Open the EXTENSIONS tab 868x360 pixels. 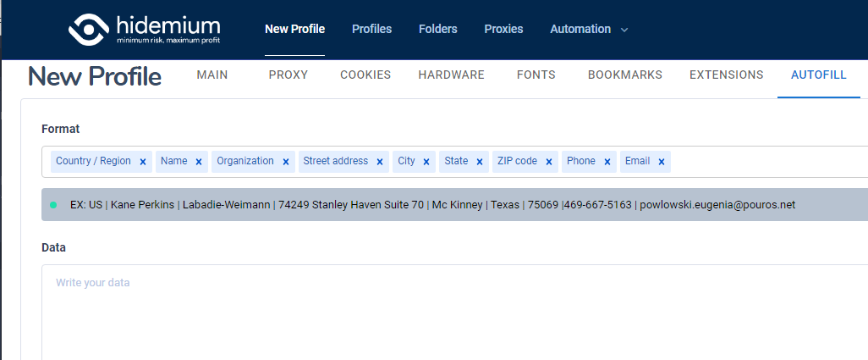click(726, 75)
